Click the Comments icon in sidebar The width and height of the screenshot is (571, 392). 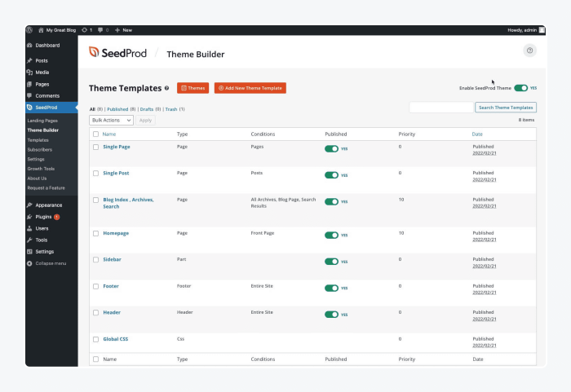pos(30,95)
